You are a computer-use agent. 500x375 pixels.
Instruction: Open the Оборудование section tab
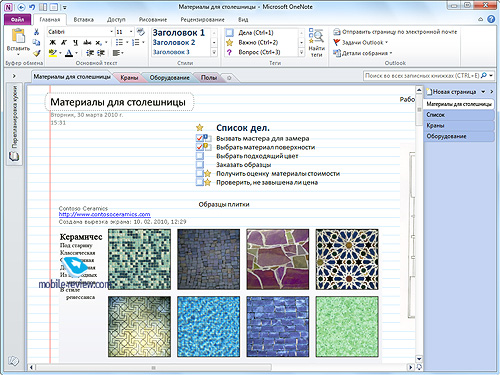[x=169, y=78]
